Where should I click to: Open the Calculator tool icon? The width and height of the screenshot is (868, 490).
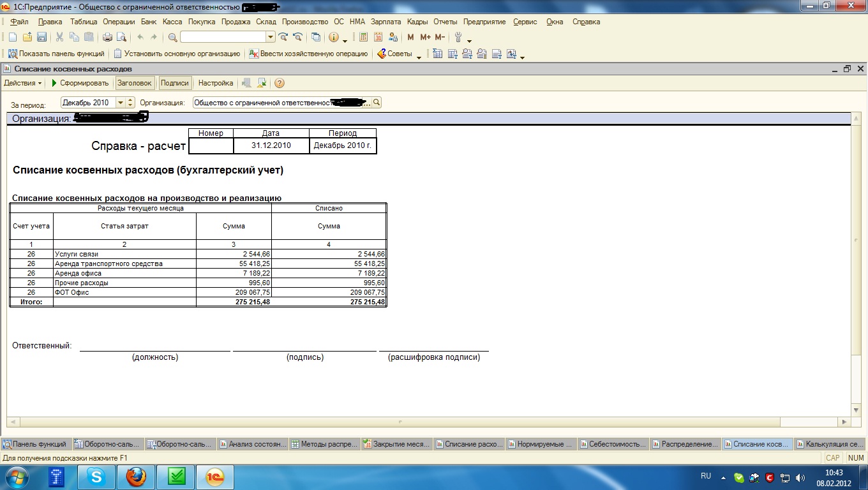click(363, 38)
